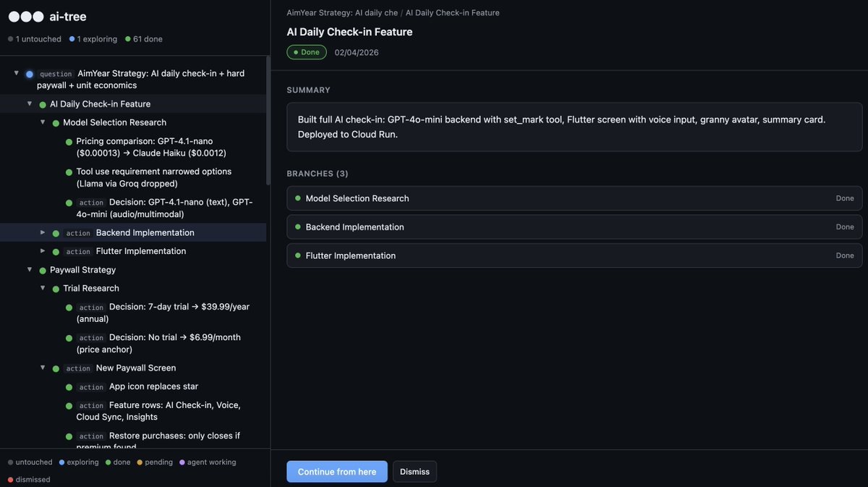Collapse Model Selection Research branch
Image resolution: width=868 pixels, height=487 pixels.
click(43, 122)
